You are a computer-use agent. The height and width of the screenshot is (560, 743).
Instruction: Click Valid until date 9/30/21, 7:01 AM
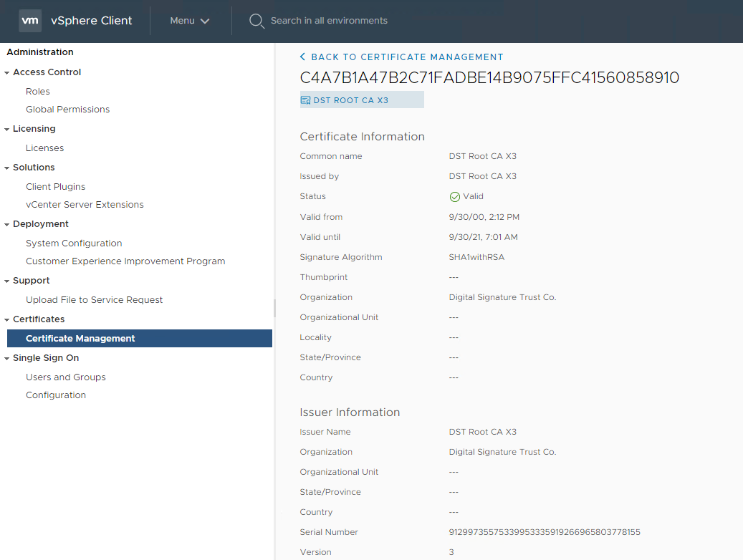484,237
